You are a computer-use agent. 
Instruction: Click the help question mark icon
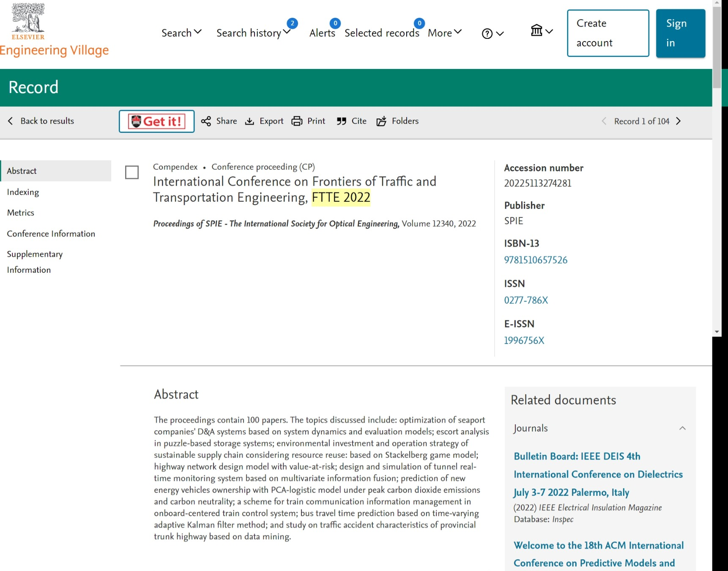pyautogui.click(x=487, y=33)
